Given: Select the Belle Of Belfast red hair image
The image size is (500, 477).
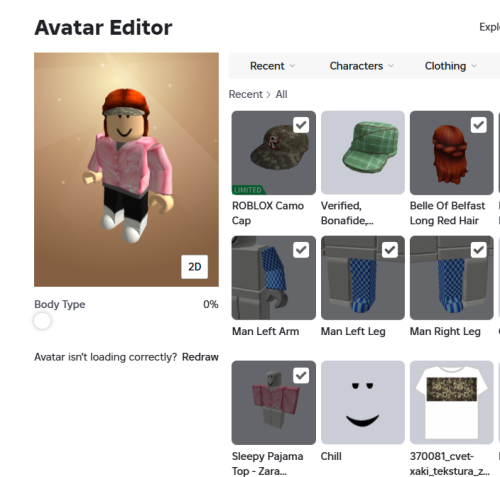Looking at the screenshot, I should [x=452, y=153].
